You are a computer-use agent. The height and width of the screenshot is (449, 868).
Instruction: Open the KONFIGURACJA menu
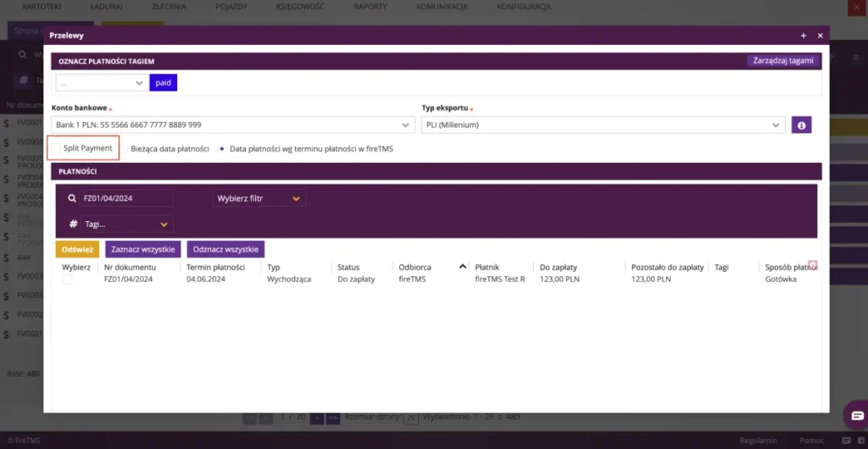pos(524,7)
